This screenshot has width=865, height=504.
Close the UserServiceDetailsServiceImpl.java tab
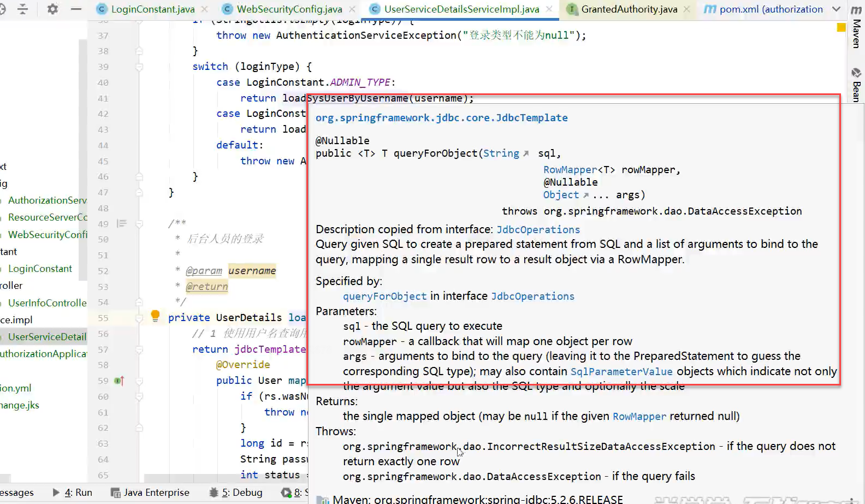pyautogui.click(x=549, y=9)
